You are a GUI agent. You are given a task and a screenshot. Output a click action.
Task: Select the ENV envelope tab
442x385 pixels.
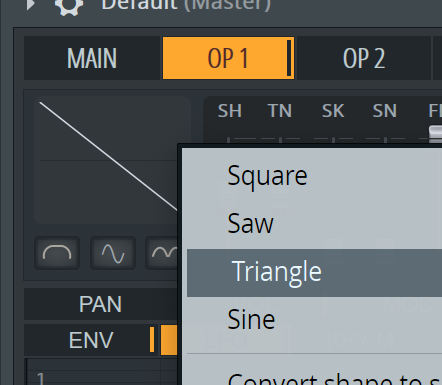click(x=91, y=339)
